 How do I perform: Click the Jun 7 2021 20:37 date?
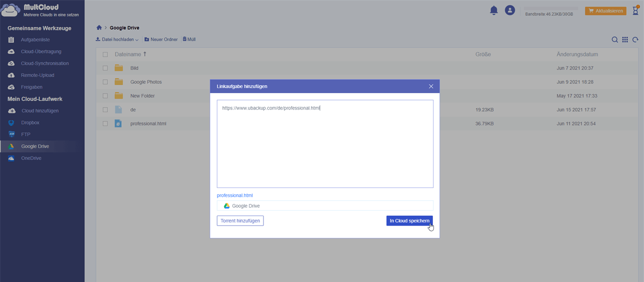coord(575,68)
